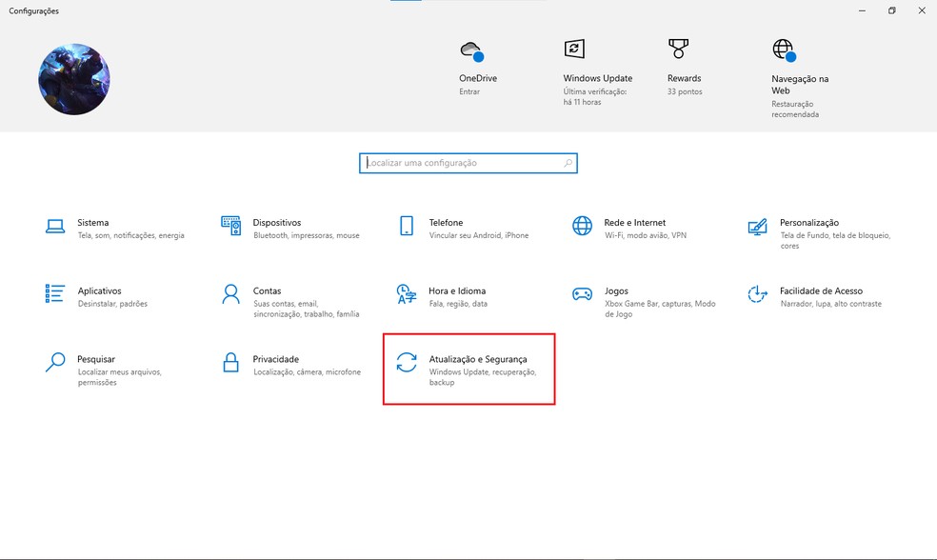Open the Rede e Internet label

634,222
